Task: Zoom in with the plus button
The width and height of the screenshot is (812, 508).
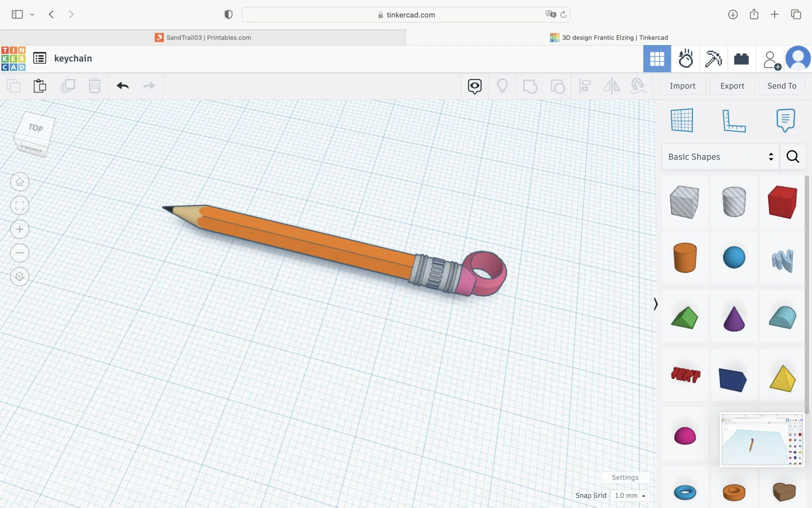Action: tap(20, 229)
